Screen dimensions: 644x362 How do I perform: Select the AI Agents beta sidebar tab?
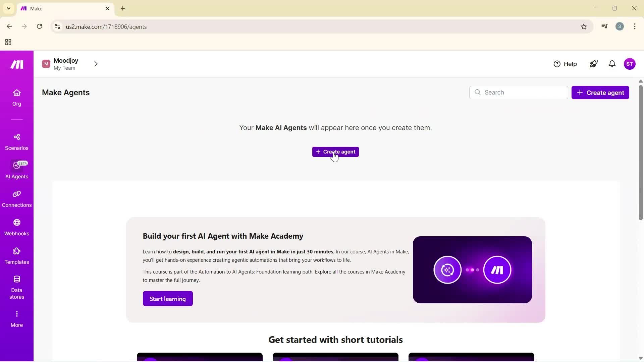click(17, 170)
